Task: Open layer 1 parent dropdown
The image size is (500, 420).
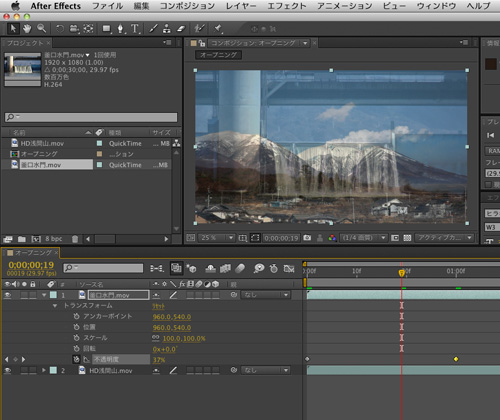Action: pyautogui.click(x=266, y=295)
